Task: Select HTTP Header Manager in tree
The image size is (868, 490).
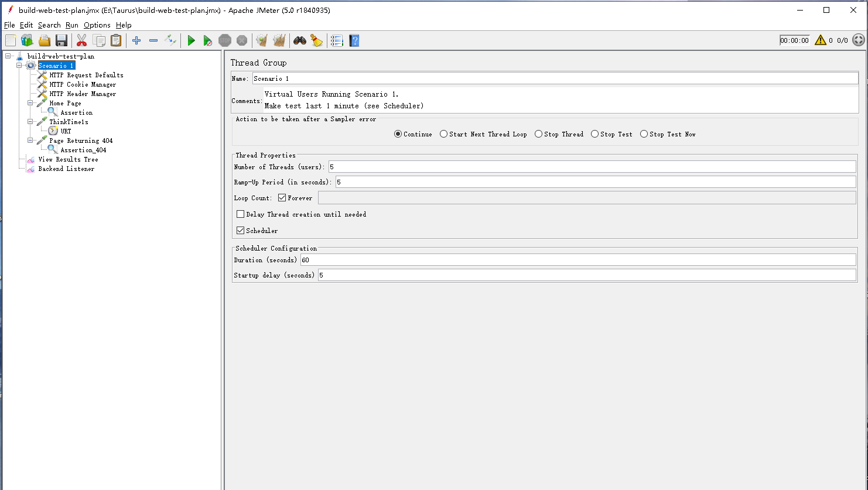Action: [x=83, y=94]
